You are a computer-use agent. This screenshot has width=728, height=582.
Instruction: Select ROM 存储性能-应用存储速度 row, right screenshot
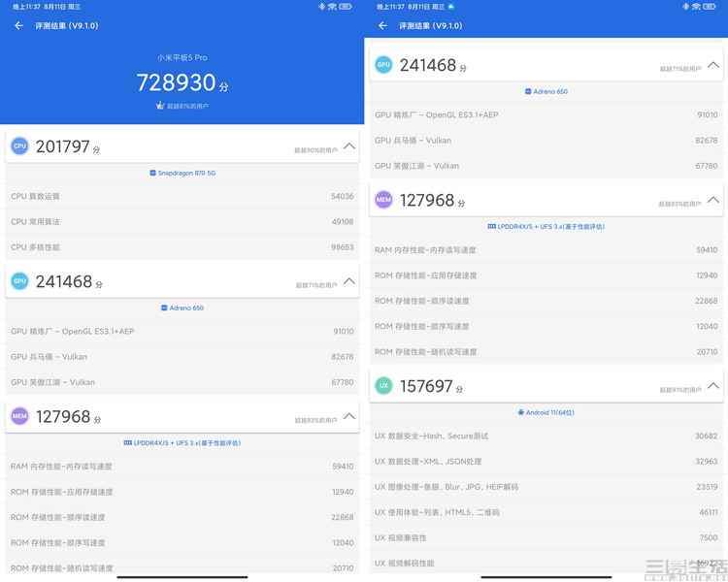click(546, 275)
